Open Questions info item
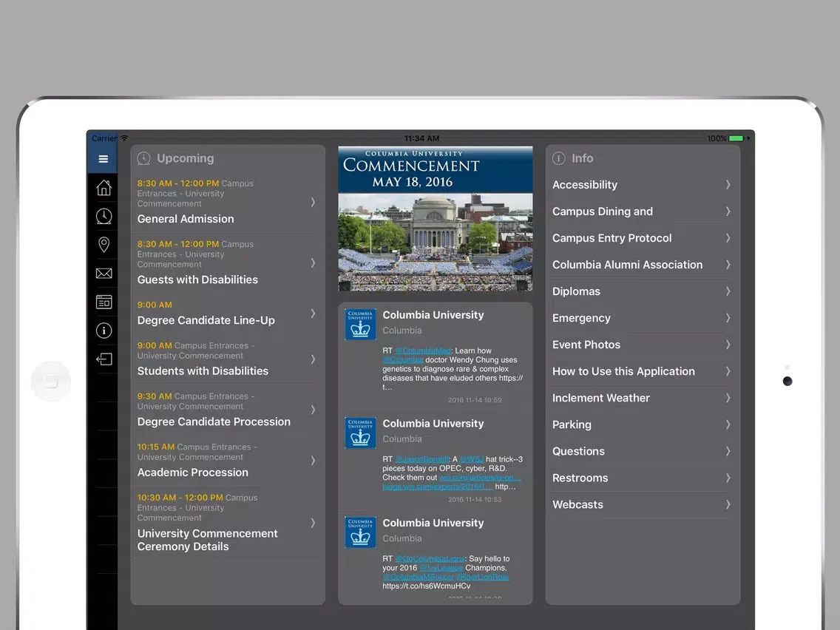The image size is (840, 630). (x=643, y=452)
